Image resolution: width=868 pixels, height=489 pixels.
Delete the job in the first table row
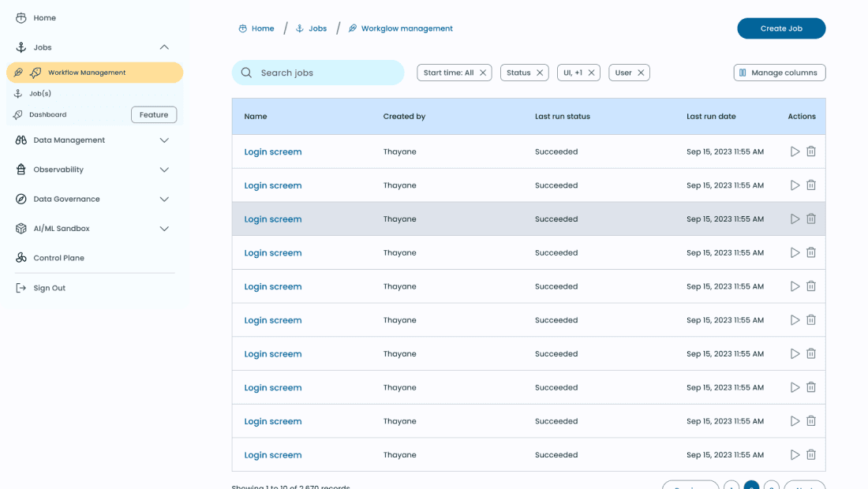811,151
